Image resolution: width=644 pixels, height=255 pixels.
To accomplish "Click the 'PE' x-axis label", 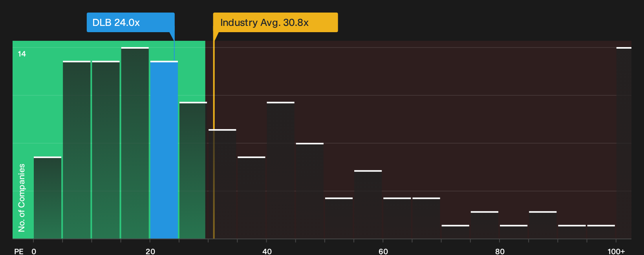I will [19, 251].
